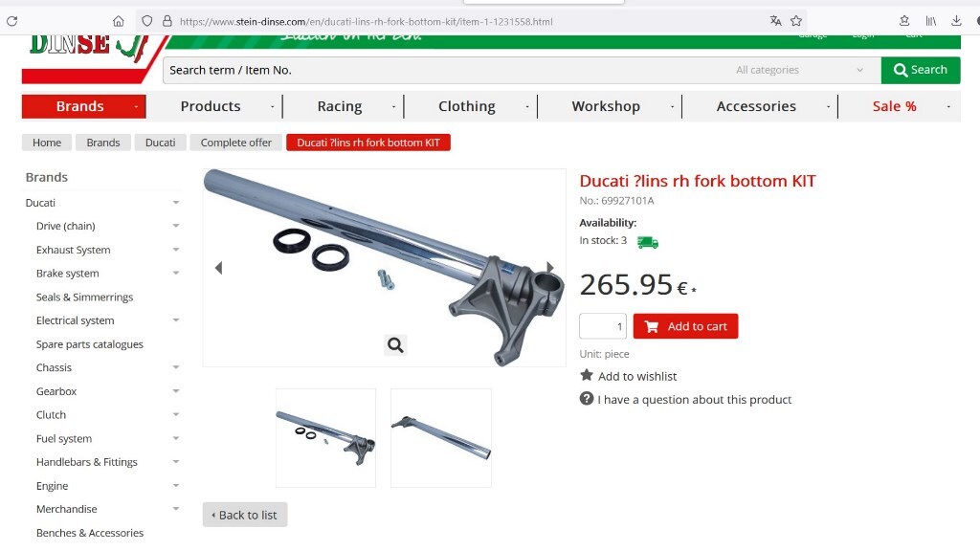Expand the Gearbox sidebar category
Image resolution: width=980 pixels, height=551 pixels.
pos(176,391)
